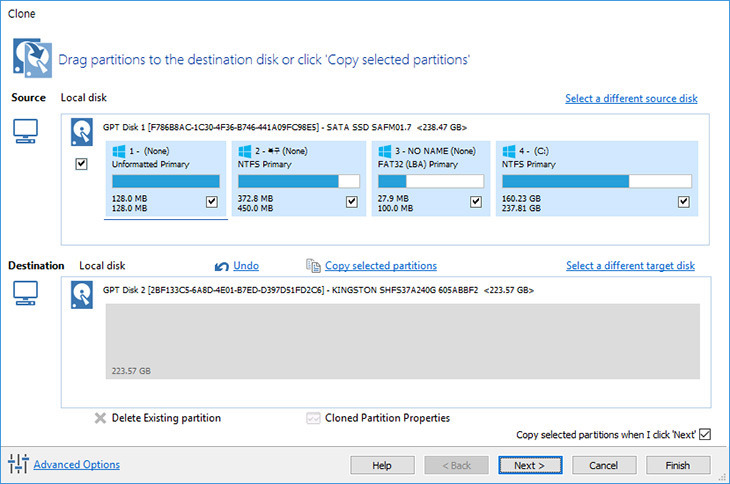Click the FAT32 partition usage bar

click(431, 181)
